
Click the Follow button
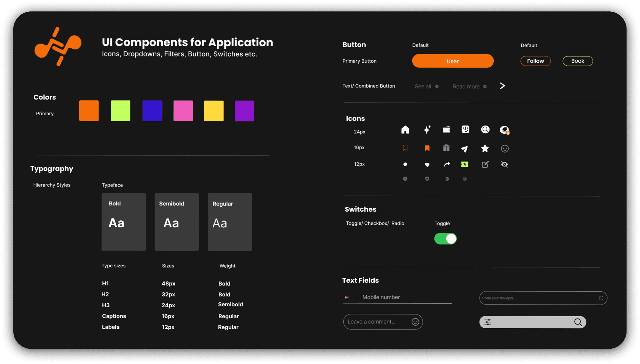point(535,61)
